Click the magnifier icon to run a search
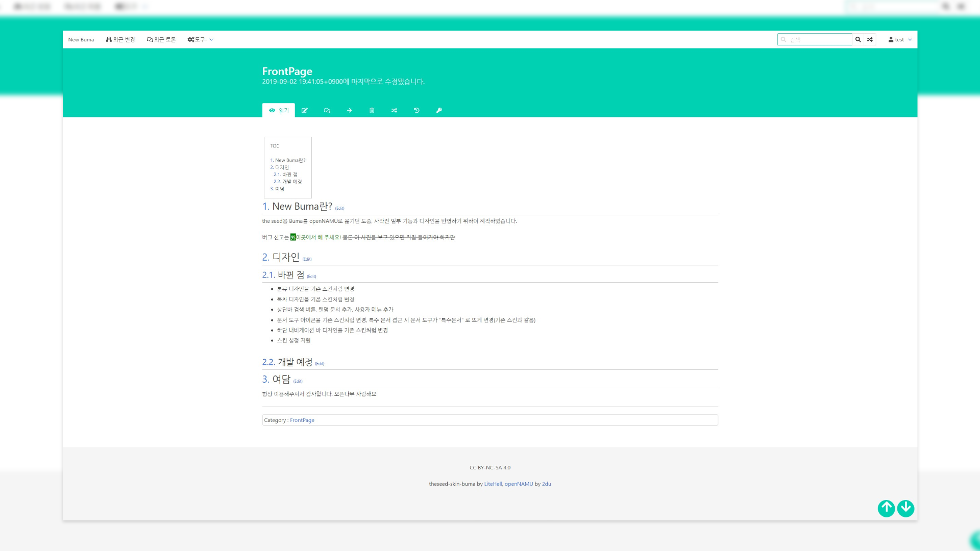Viewport: 980px width, 551px height. (x=858, y=39)
